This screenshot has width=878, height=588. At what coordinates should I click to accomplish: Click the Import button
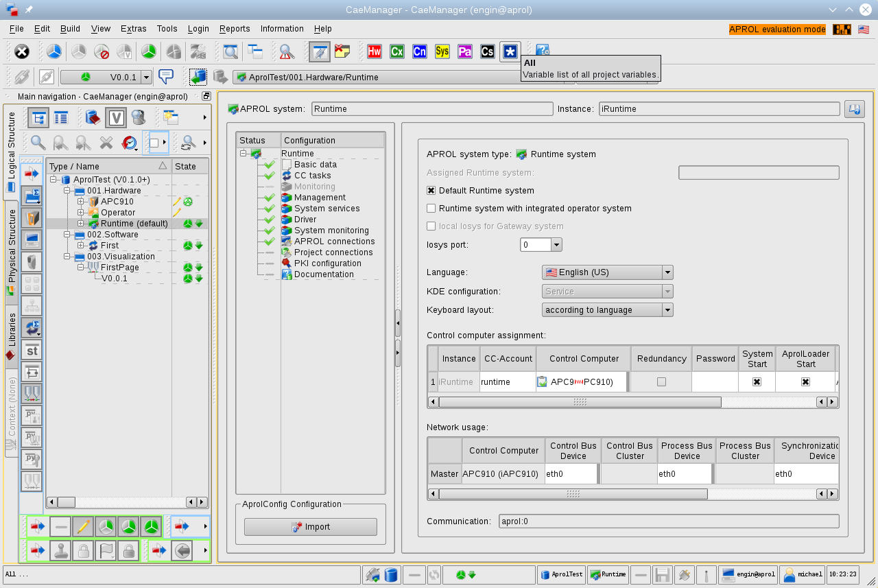tap(311, 527)
